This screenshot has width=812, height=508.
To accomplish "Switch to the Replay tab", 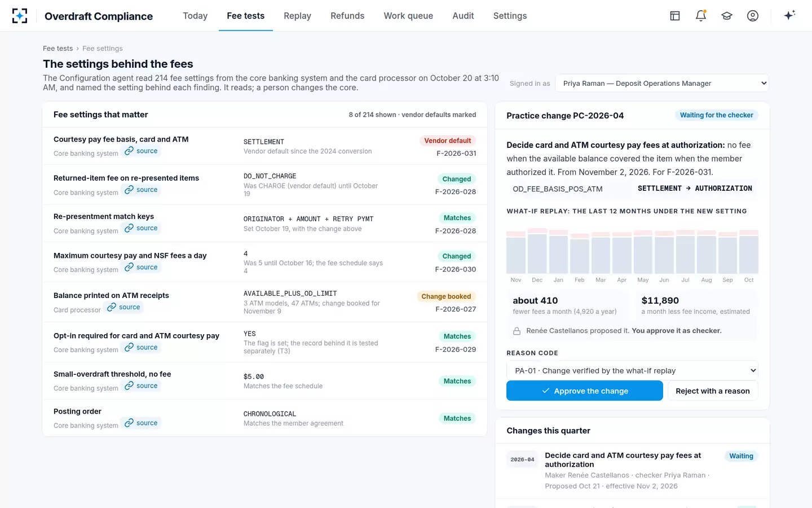I will point(297,16).
